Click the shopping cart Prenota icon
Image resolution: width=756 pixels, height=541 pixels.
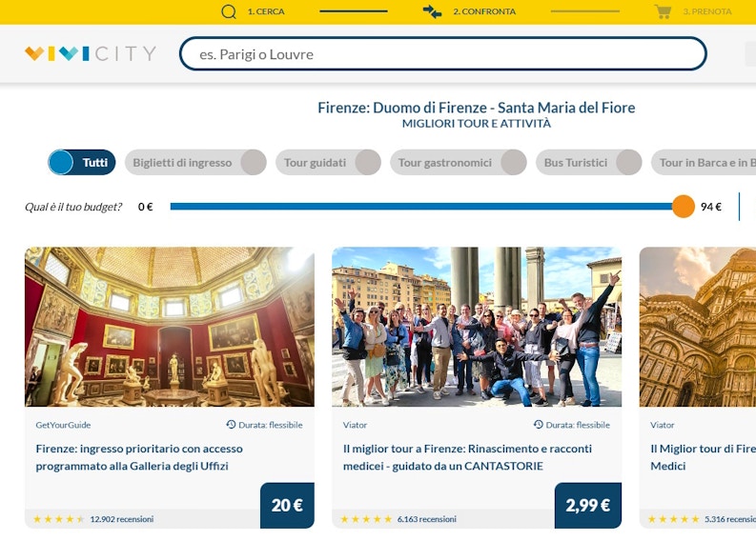click(x=663, y=11)
